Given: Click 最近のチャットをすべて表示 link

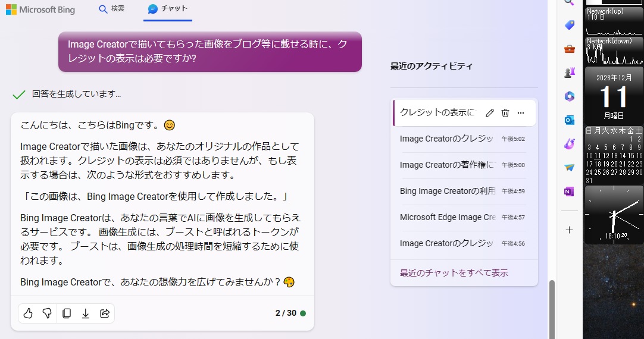Looking at the screenshot, I should [454, 273].
